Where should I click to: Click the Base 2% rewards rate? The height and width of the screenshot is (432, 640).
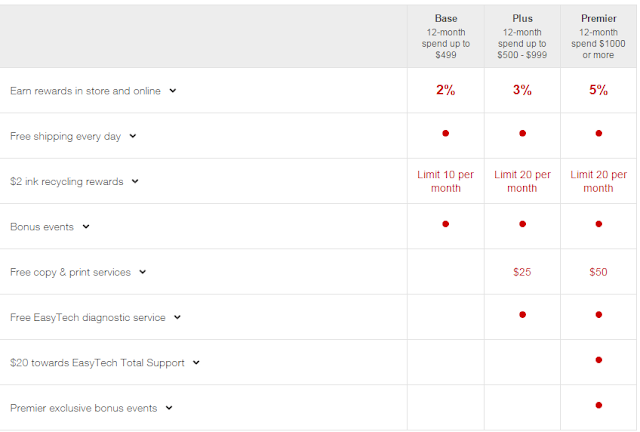445,90
